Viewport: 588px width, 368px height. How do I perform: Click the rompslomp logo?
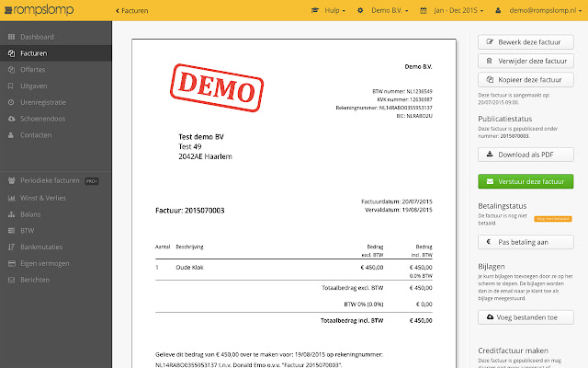(39, 10)
